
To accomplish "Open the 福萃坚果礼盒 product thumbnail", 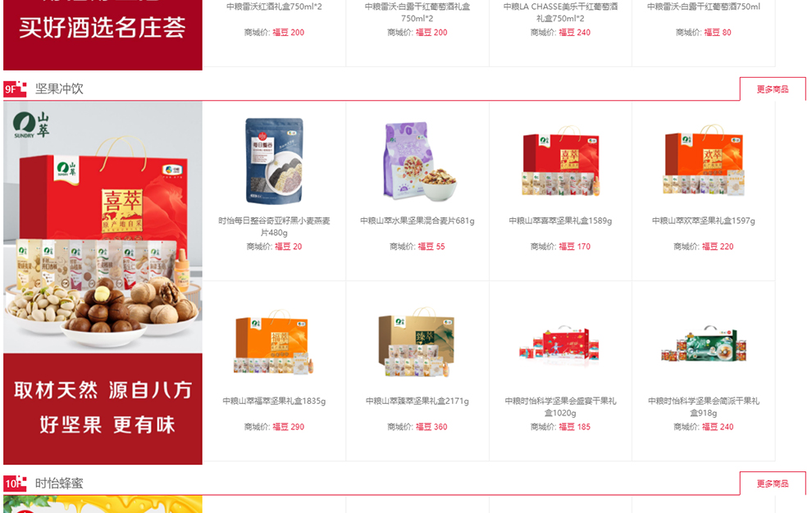I will pos(274,342).
